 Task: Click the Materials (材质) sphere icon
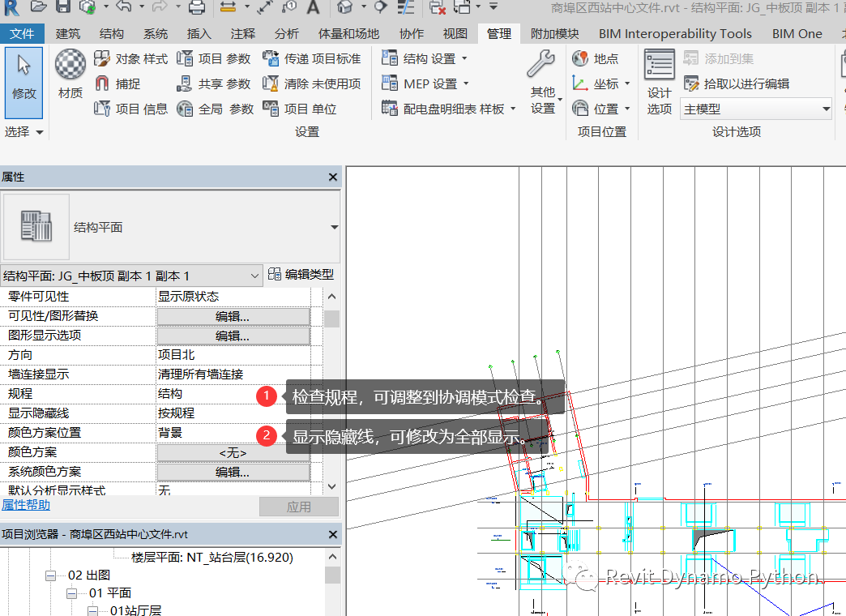(70, 64)
